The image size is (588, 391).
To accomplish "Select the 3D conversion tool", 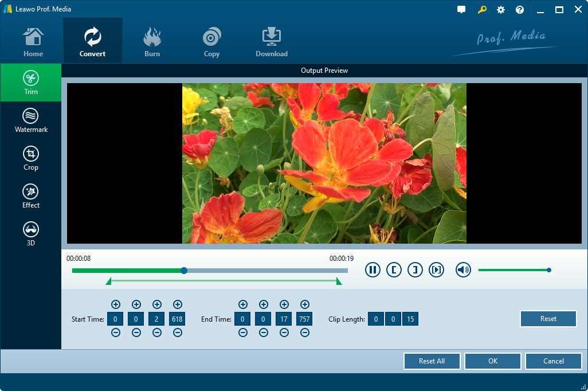I will 31,233.
